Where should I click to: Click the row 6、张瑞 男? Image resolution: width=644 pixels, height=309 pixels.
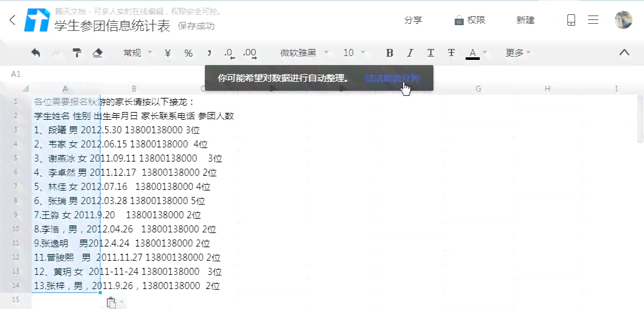click(120, 201)
